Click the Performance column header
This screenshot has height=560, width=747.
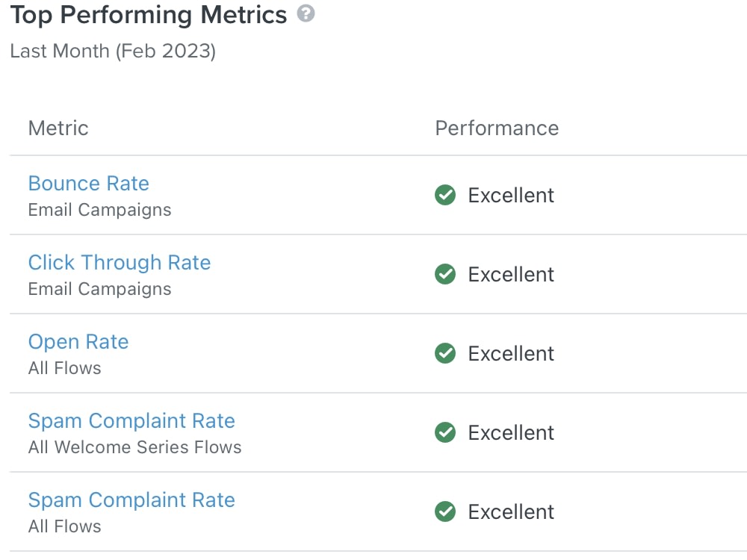click(x=496, y=128)
